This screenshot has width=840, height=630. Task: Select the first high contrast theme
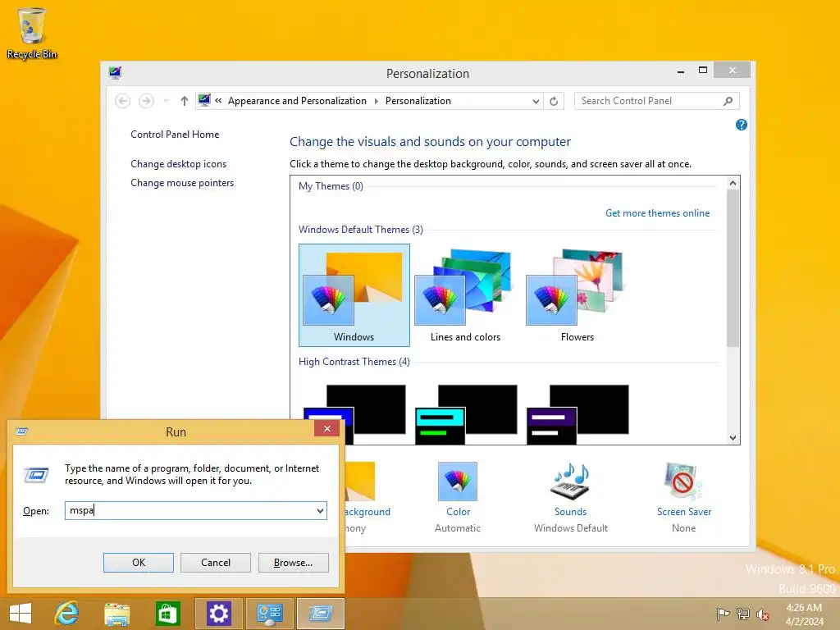point(354,413)
